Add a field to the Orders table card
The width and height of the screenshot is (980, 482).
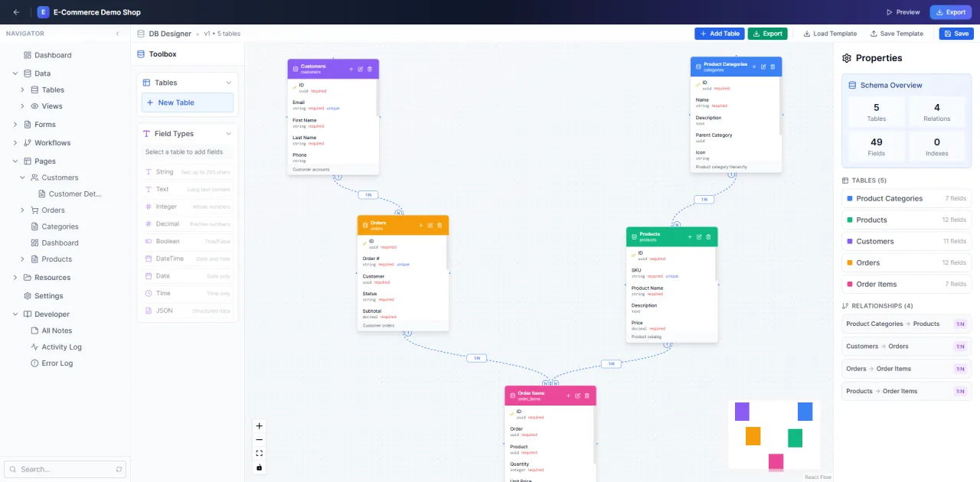421,225
